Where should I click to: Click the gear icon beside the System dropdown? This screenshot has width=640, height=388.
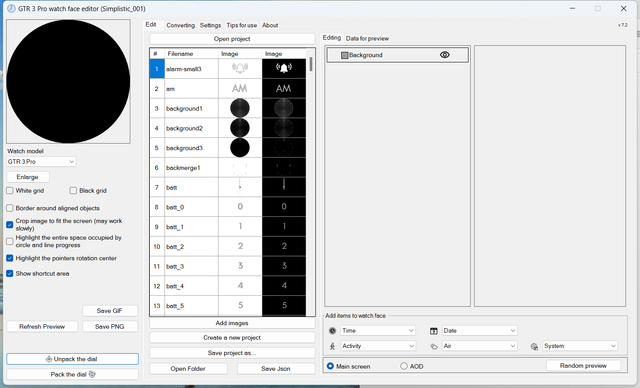(534, 346)
